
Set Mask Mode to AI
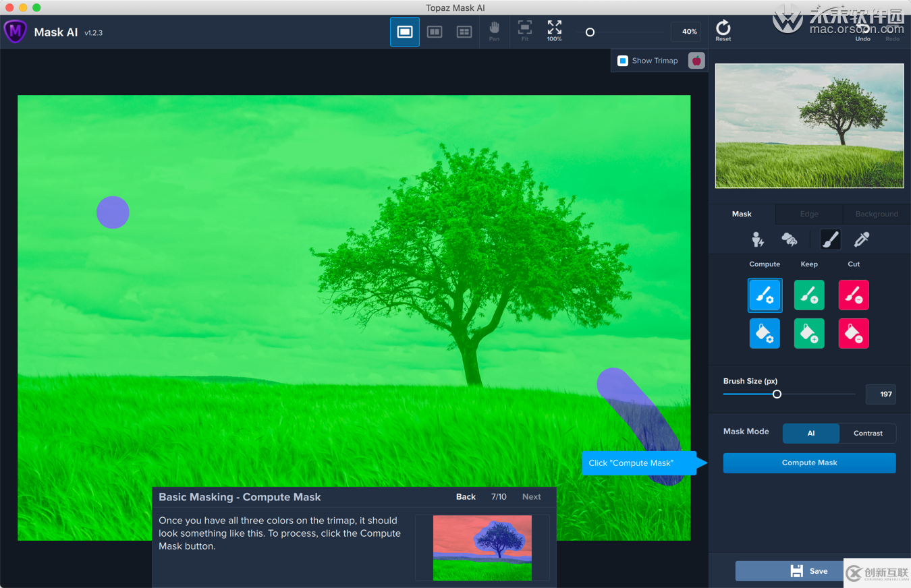tap(811, 434)
